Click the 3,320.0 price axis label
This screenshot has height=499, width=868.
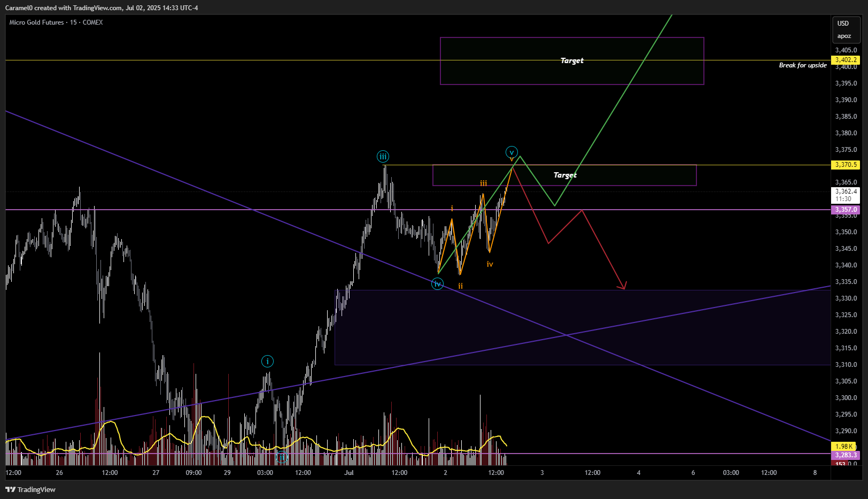tap(846, 332)
